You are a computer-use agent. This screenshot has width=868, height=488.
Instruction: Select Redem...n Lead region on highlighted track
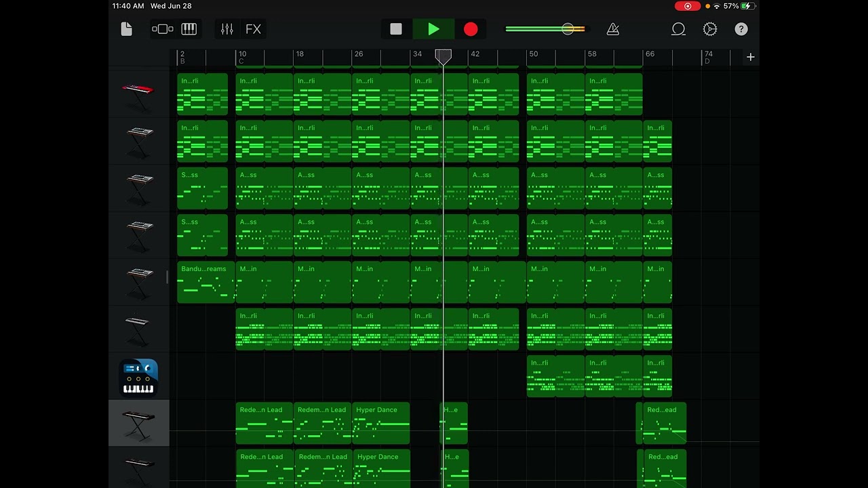coord(322,423)
